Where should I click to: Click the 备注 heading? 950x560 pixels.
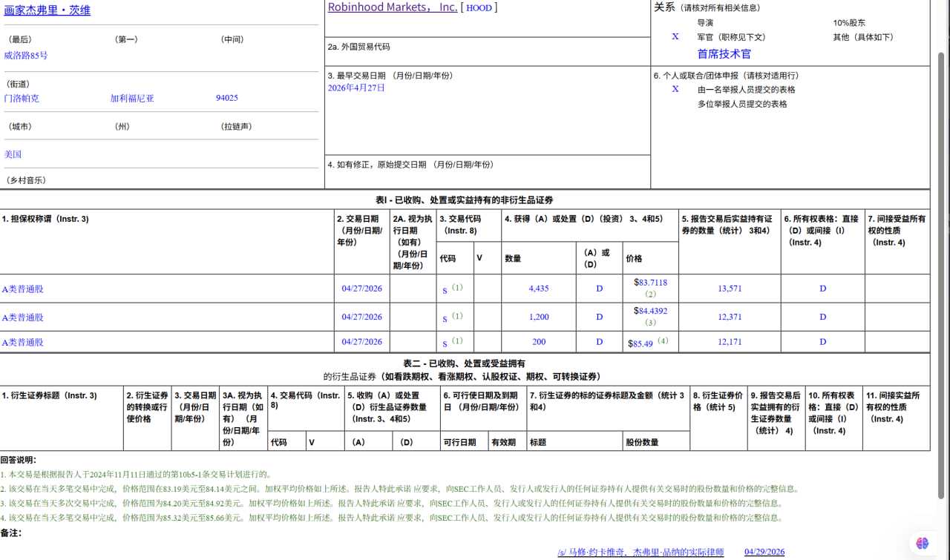click(10, 533)
